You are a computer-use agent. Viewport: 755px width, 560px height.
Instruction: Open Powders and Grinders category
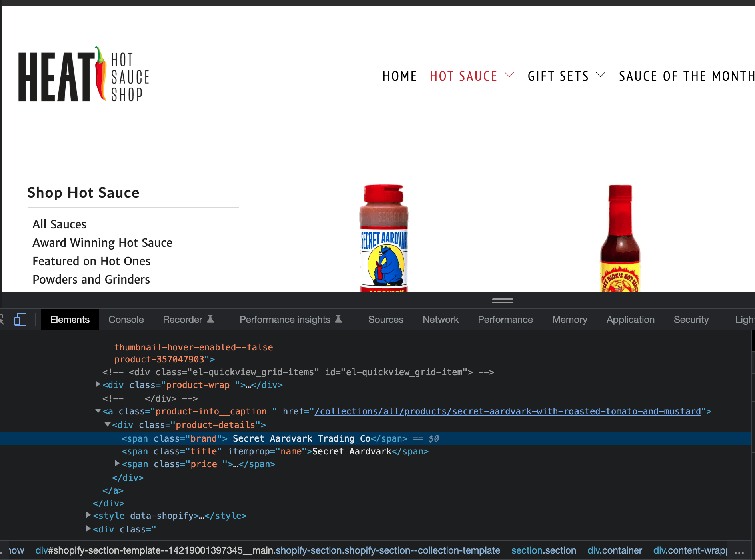pos(91,279)
